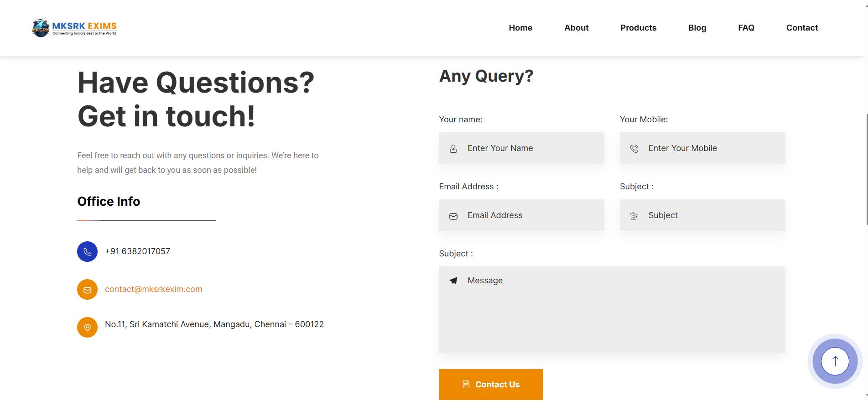Click the MKSRK EXIMS logo
The width and height of the screenshot is (868, 401).
74,28
